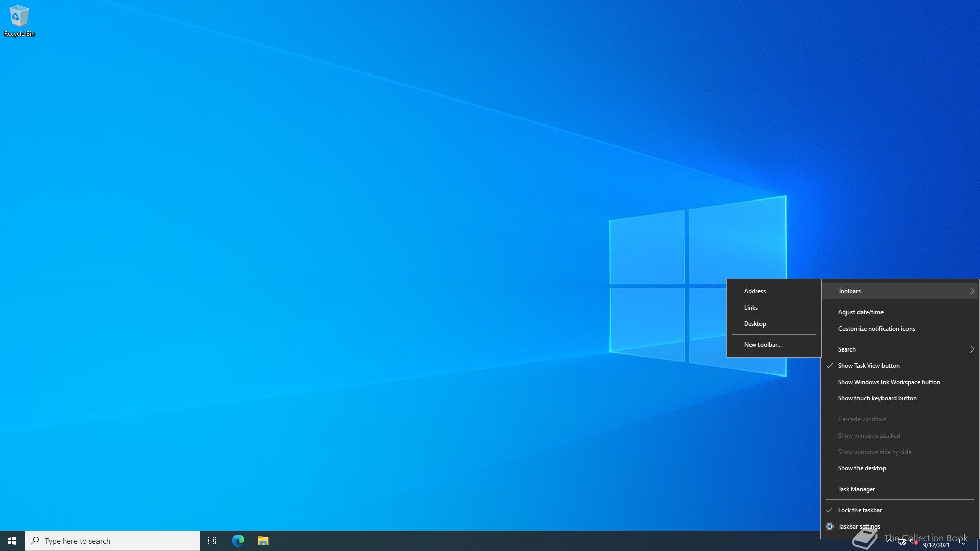The height and width of the screenshot is (551, 980).
Task: Click the Taskbar settings gear icon
Action: (x=830, y=527)
